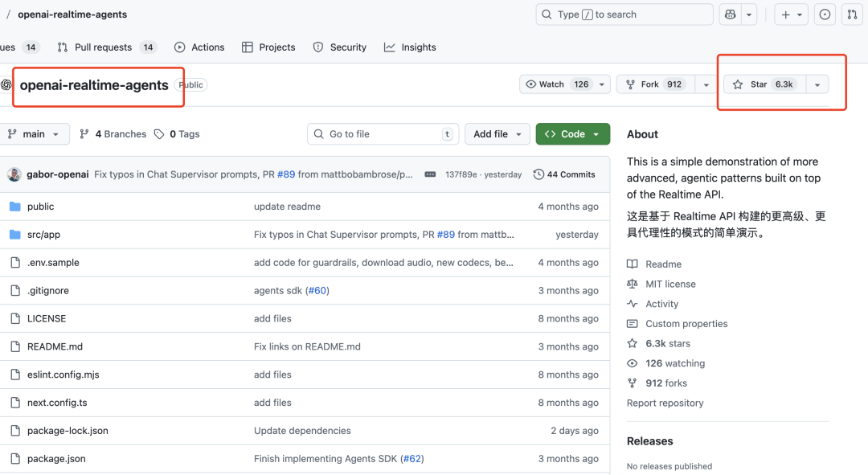This screenshot has width=868, height=475.
Task: Open the pull requests icon in header
Action: pyautogui.click(x=852, y=14)
